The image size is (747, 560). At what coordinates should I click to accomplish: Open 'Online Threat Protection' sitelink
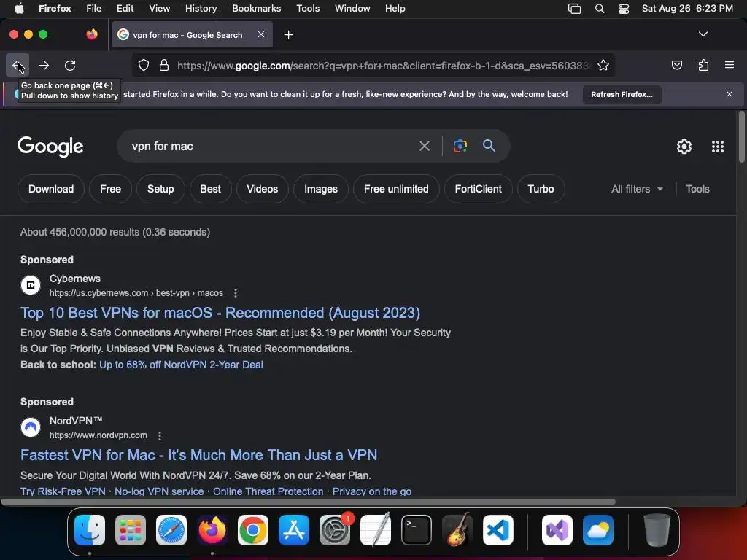point(268,491)
